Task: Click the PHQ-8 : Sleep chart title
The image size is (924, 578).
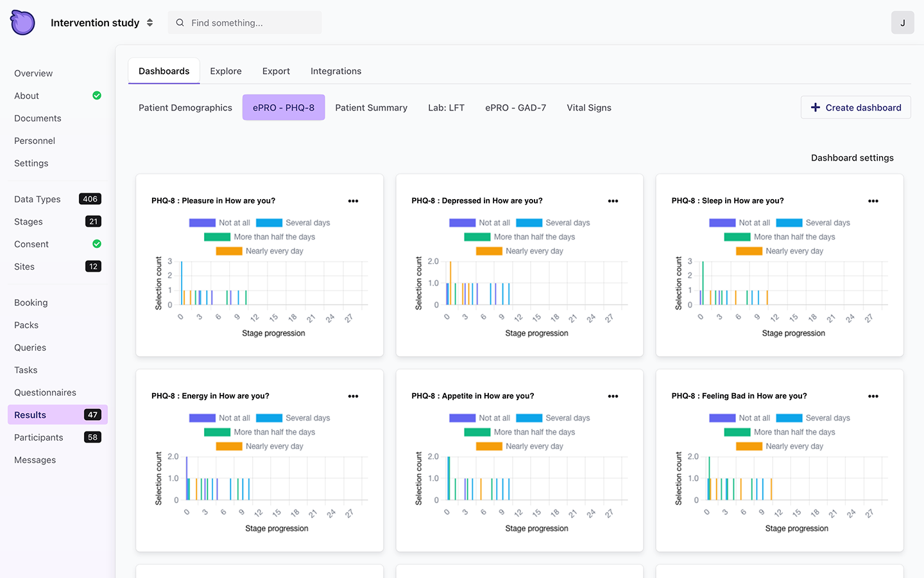Action: pyautogui.click(x=728, y=201)
